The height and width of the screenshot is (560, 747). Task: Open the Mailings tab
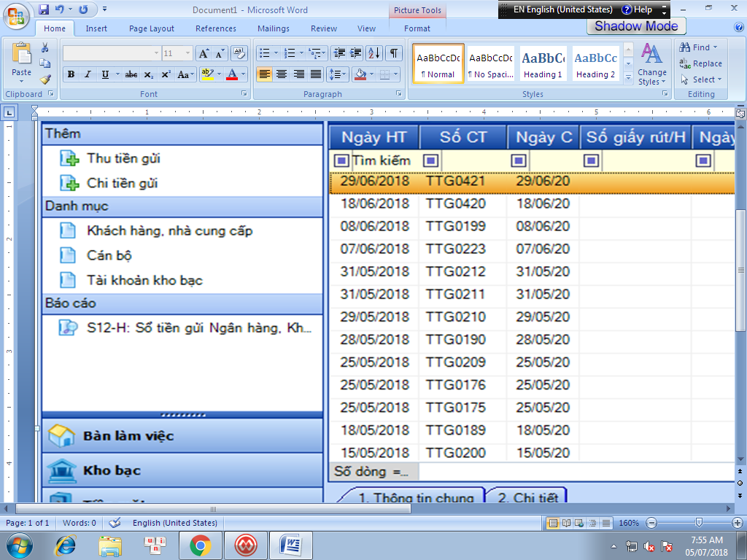(274, 28)
